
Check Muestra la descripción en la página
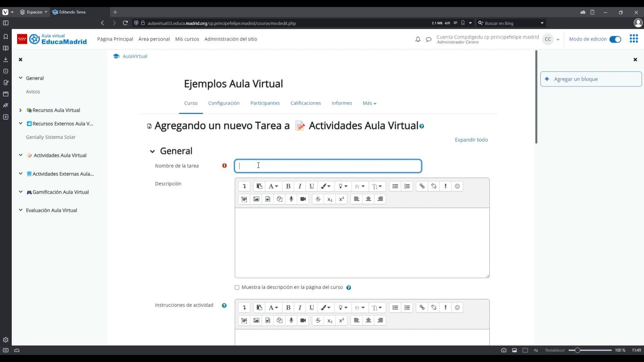(237, 288)
